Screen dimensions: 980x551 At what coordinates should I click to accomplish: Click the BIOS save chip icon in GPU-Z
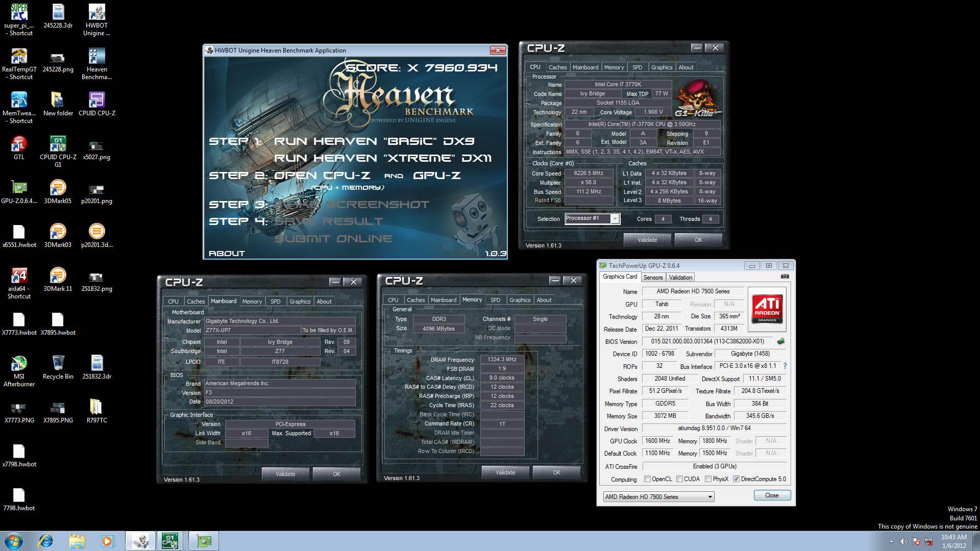[x=780, y=341]
